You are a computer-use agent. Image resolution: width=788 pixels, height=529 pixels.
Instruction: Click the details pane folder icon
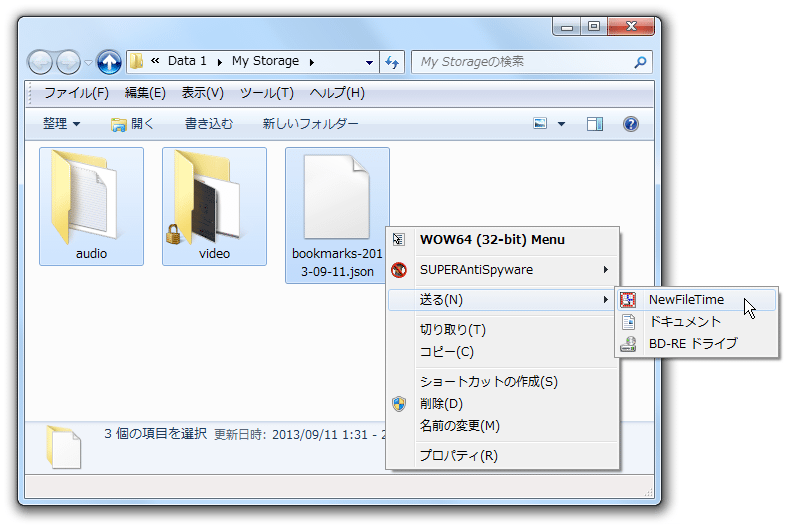tap(64, 447)
